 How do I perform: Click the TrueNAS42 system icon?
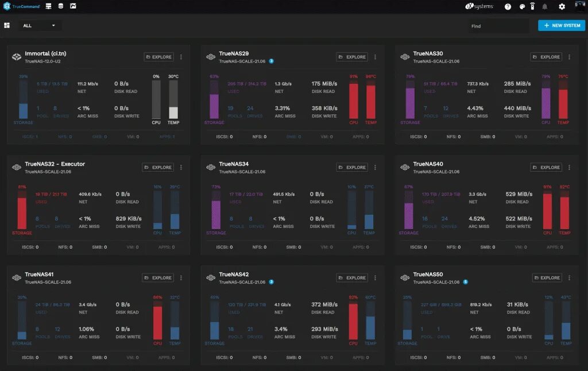(x=211, y=277)
